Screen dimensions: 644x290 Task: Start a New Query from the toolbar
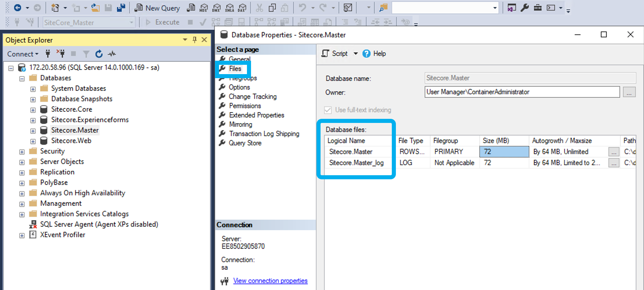coord(157,8)
